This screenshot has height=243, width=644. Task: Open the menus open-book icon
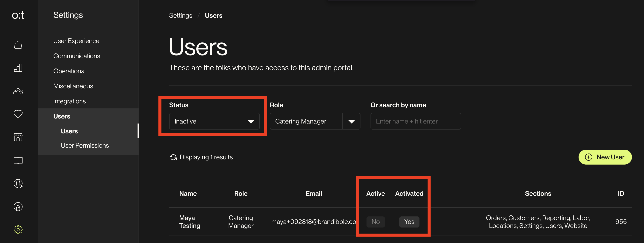[18, 160]
